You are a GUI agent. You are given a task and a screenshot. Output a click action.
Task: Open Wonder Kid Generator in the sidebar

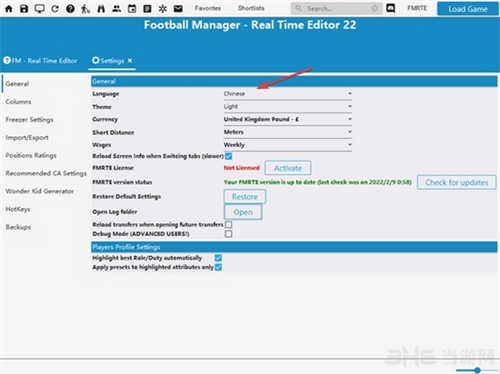[39, 191]
